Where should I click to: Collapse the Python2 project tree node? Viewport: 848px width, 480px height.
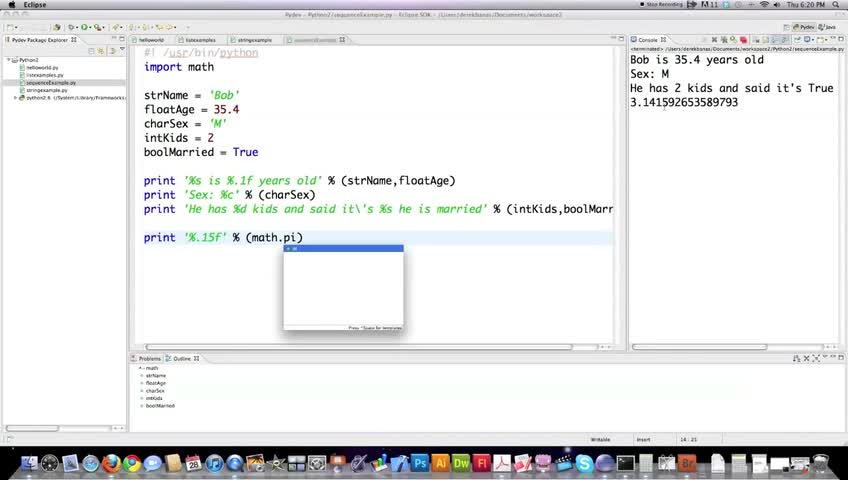(9, 60)
